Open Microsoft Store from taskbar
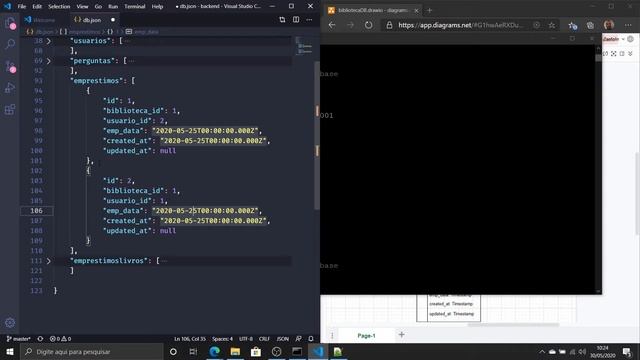This screenshot has width=640, height=360. (256, 351)
